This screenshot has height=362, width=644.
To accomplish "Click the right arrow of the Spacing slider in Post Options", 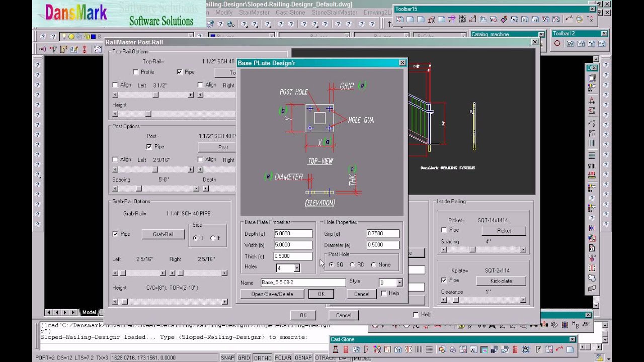I will pyautogui.click(x=197, y=189).
